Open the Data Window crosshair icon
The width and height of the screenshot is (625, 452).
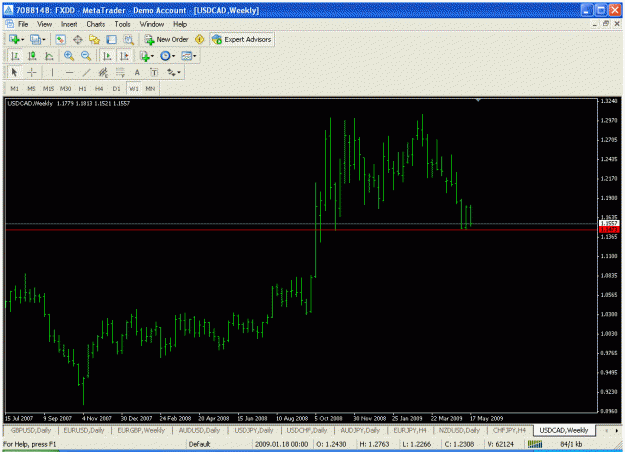click(77, 39)
